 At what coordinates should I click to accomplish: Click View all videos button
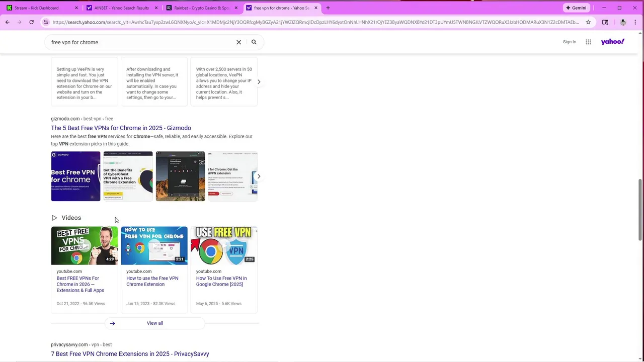155,323
